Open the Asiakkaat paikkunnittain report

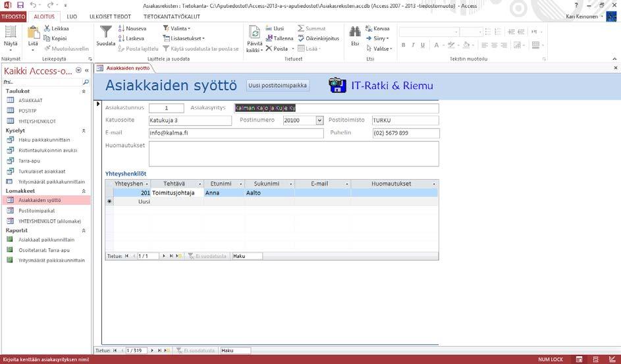click(46, 240)
